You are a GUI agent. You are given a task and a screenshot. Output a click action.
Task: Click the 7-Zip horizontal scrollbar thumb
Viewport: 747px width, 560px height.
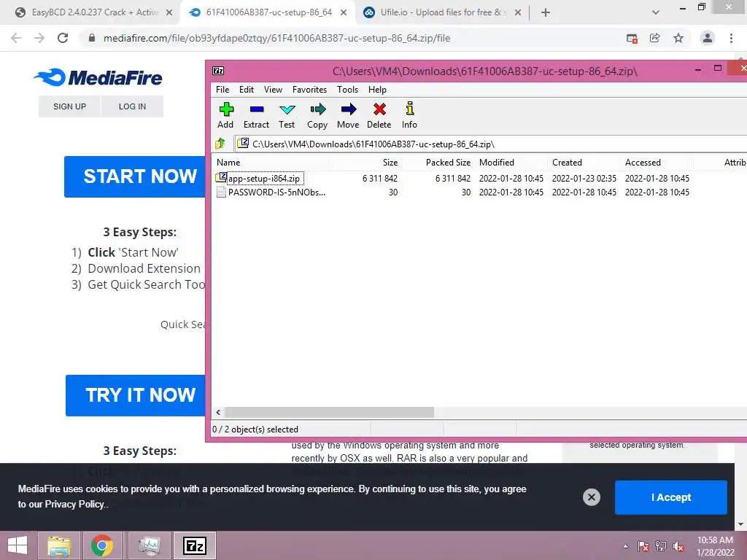329,413
